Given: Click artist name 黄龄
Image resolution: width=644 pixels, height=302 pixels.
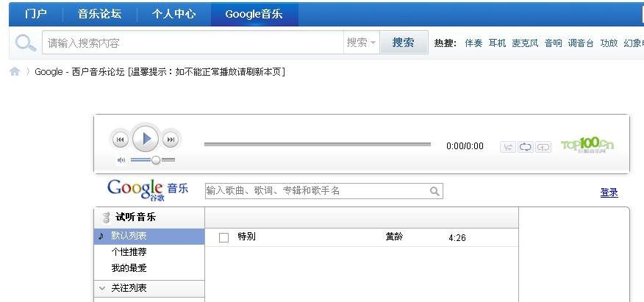Looking at the screenshot, I should tap(394, 237).
